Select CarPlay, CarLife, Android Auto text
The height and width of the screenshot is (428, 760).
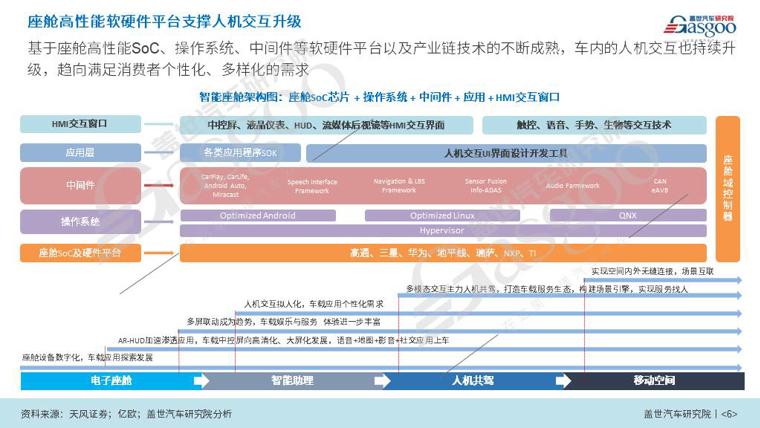(225, 185)
